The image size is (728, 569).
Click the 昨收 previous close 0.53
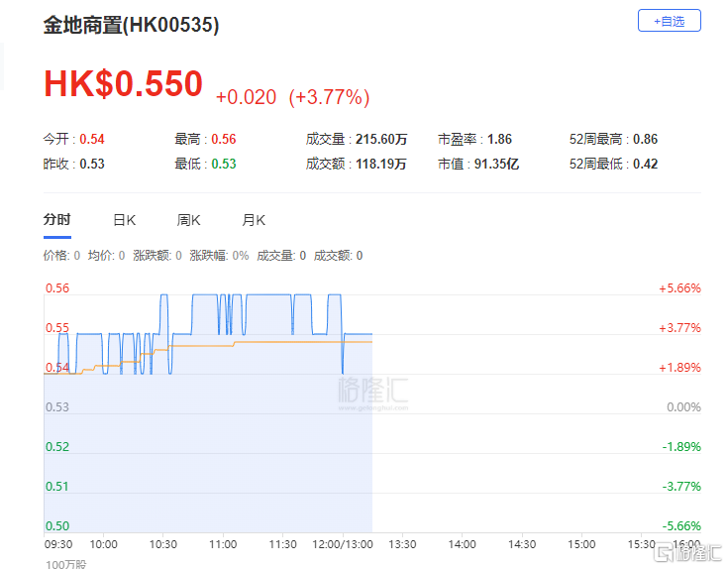[92, 164]
